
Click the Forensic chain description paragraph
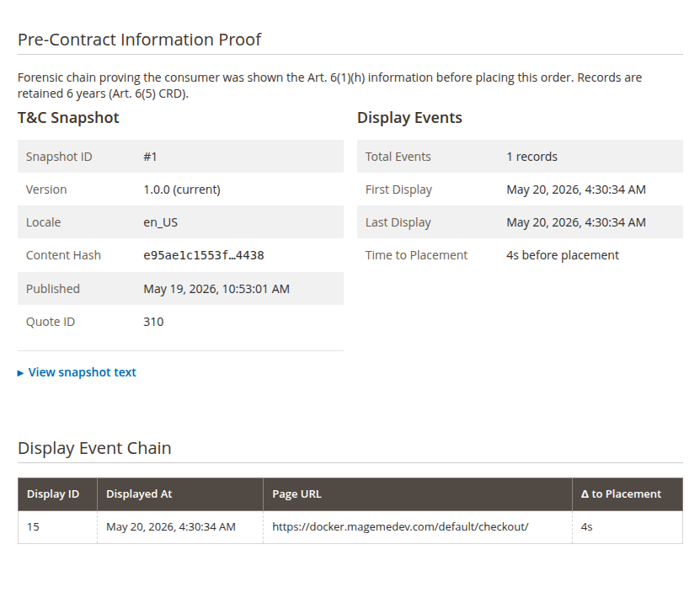pos(330,85)
